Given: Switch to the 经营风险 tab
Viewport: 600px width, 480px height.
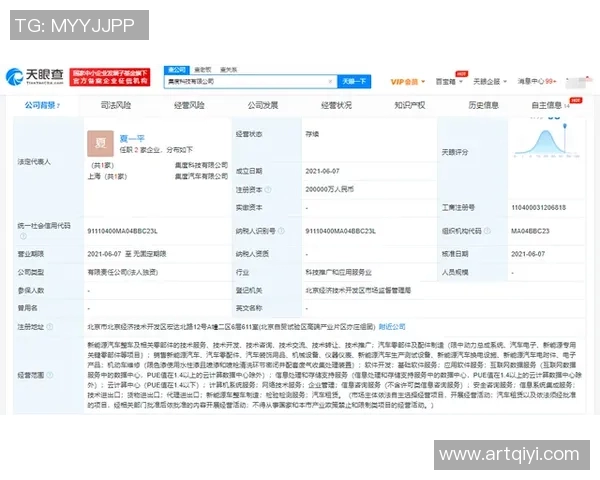Looking at the screenshot, I should point(189,105).
